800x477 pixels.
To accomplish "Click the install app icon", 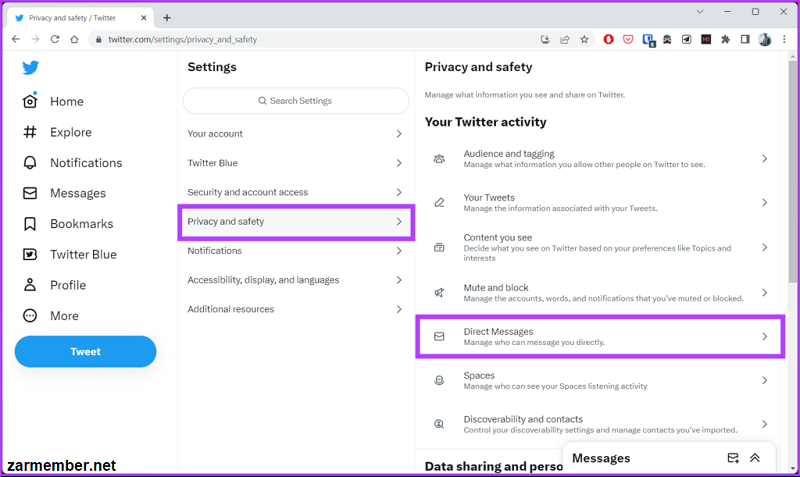I will 545,39.
